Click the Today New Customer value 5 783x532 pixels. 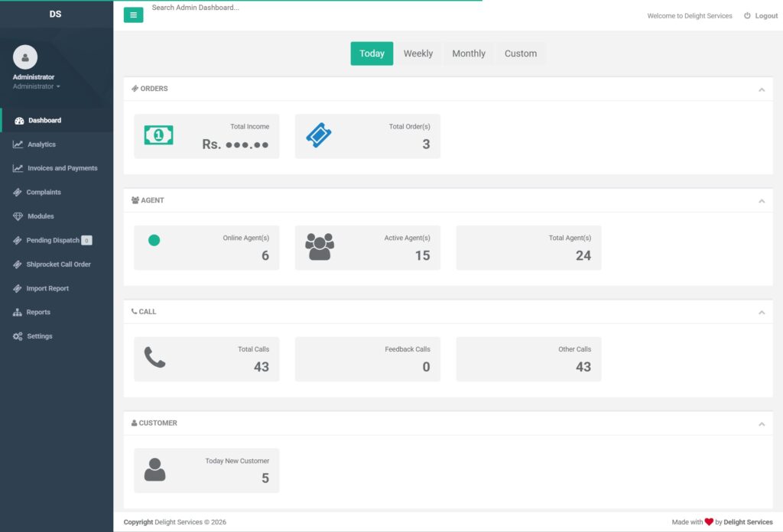pos(265,478)
